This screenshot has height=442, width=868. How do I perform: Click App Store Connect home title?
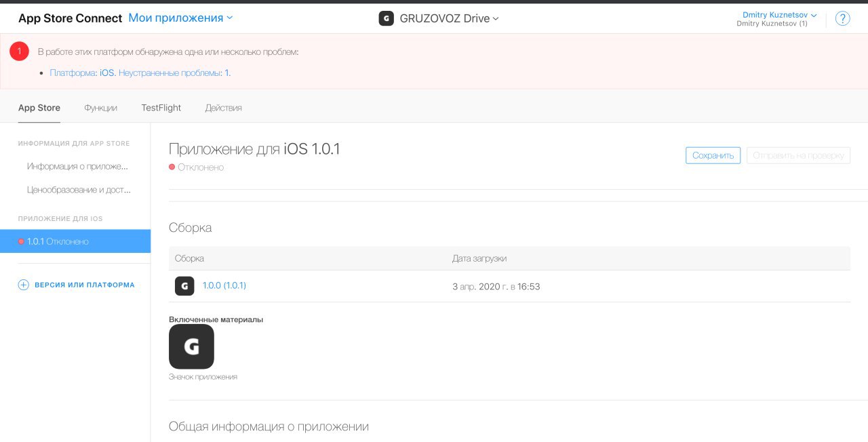(x=71, y=18)
